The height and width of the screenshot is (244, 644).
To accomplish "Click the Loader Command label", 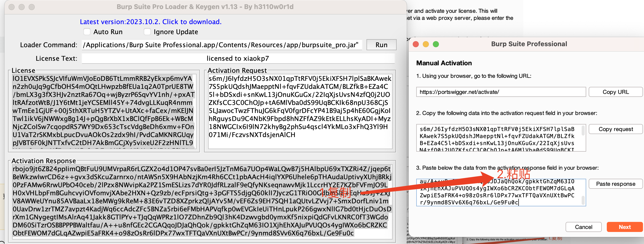I will point(49,45).
